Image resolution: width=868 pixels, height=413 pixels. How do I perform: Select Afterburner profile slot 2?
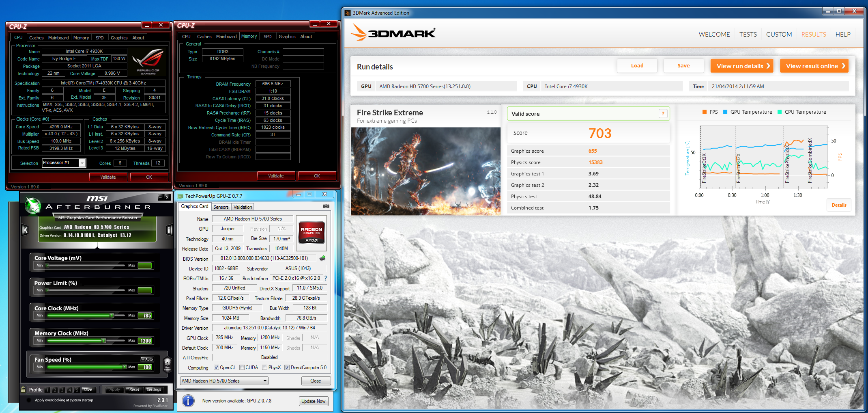click(x=55, y=390)
